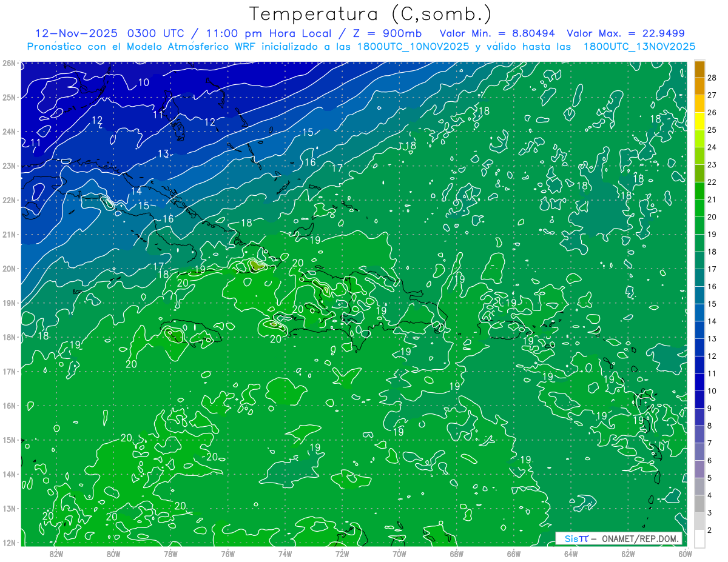Image resolution: width=728 pixels, height=562 pixels.
Task: Click the contour label 14 on the map
Action: 136,191
